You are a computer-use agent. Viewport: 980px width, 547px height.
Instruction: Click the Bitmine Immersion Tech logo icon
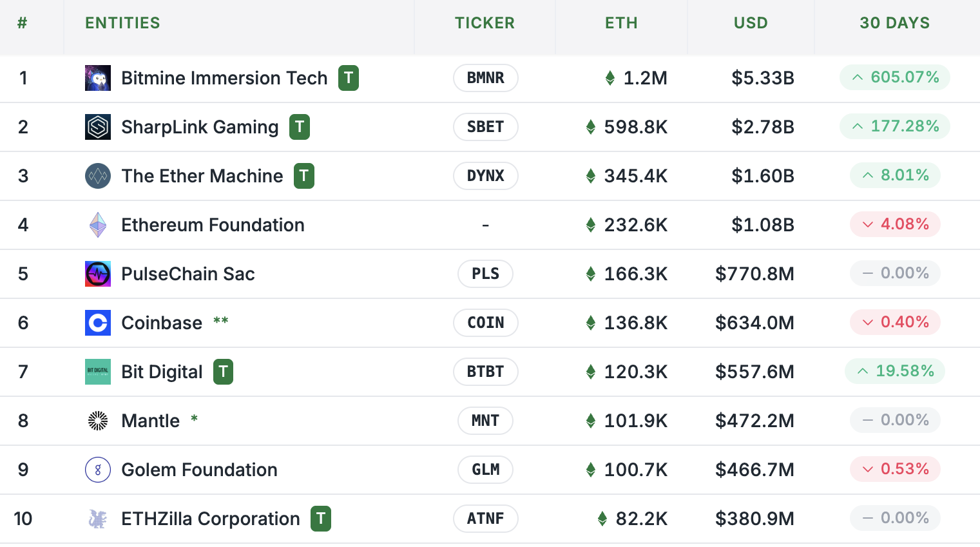[98, 78]
